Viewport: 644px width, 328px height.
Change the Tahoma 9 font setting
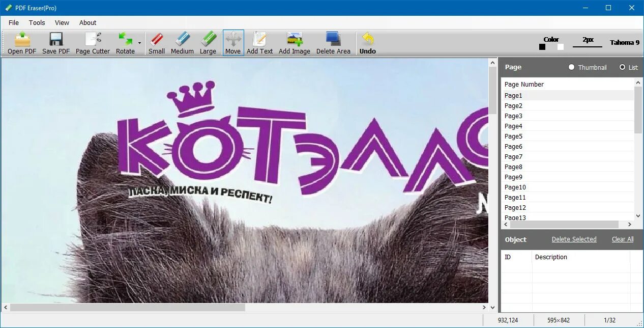[625, 42]
